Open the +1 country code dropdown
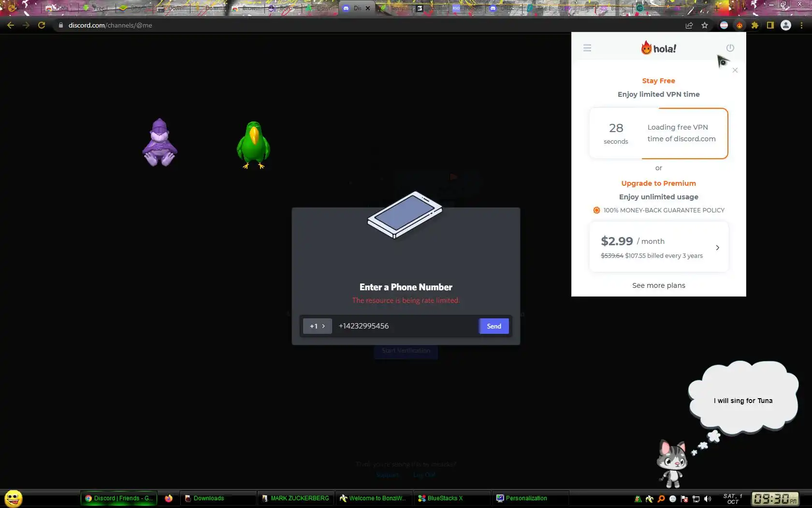This screenshot has width=812, height=508. coord(318,326)
